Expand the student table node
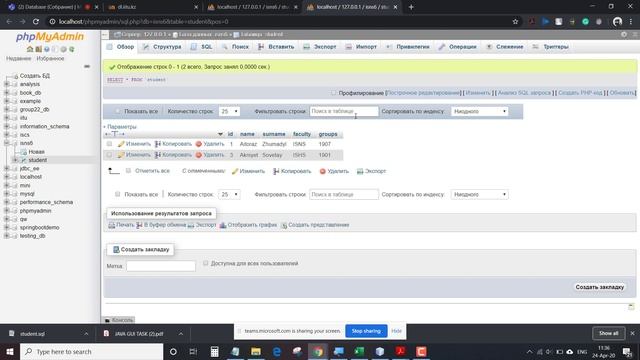 (x=15, y=160)
